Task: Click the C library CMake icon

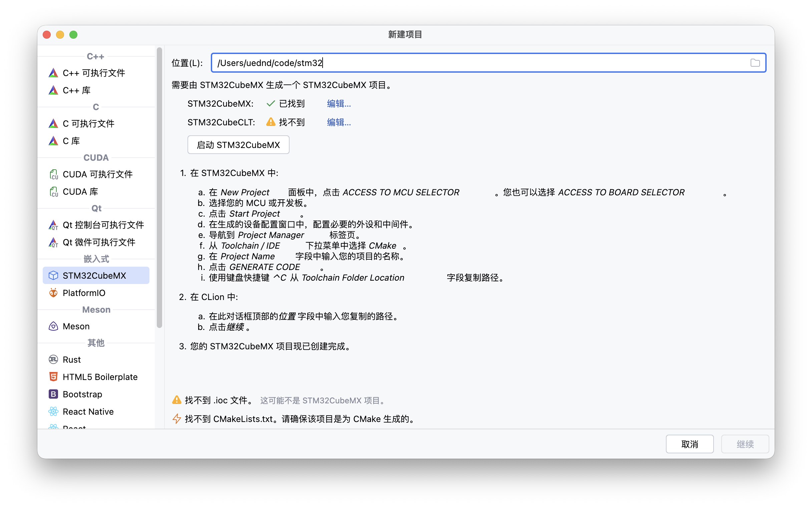Action: pos(53,141)
